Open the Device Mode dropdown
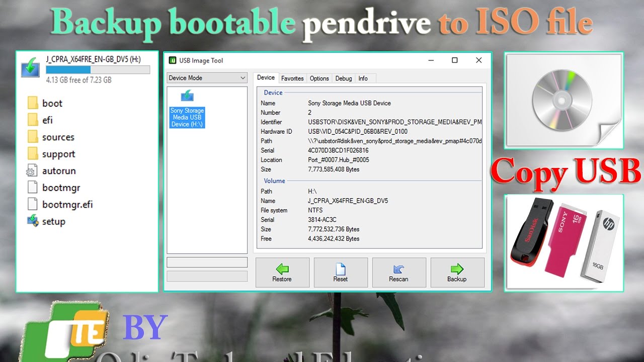 [x=207, y=78]
